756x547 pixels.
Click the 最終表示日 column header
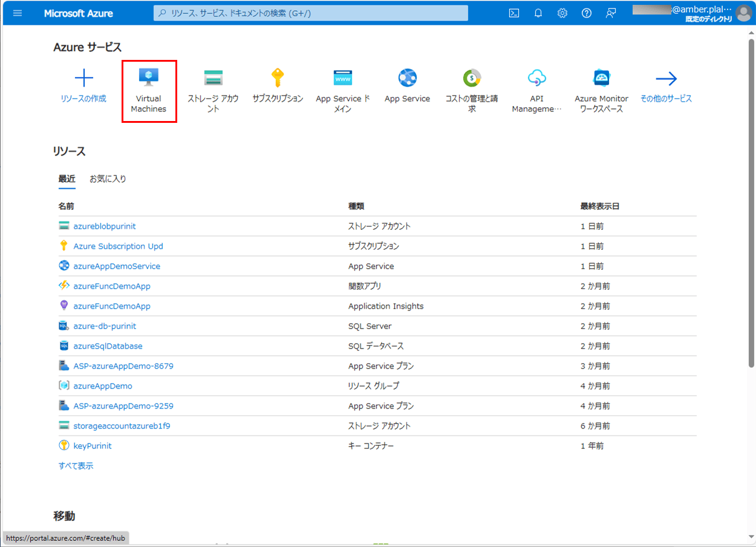point(600,206)
